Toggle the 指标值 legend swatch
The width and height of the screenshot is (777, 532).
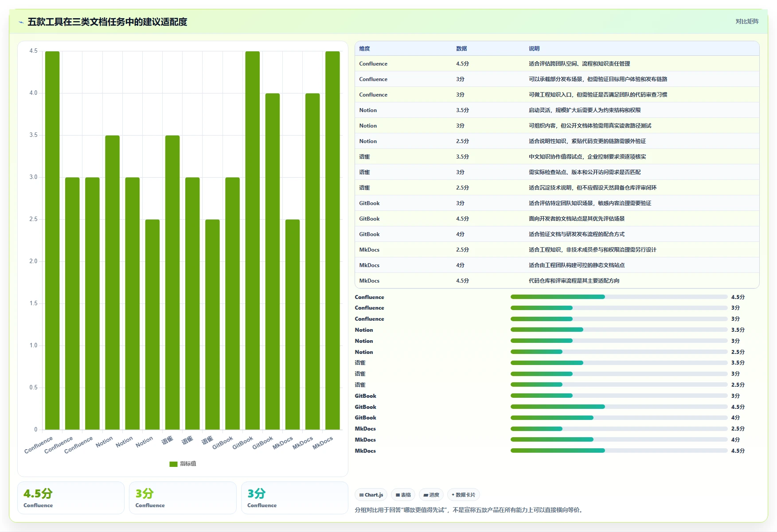(173, 464)
